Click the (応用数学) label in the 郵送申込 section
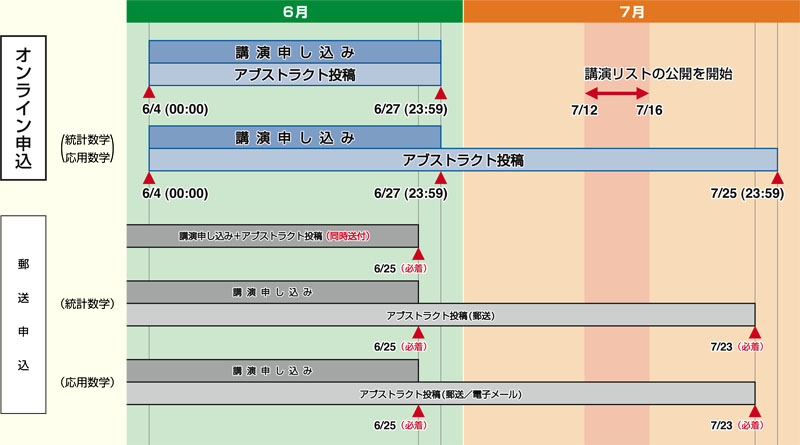The width and height of the screenshot is (800, 445). click(87, 382)
